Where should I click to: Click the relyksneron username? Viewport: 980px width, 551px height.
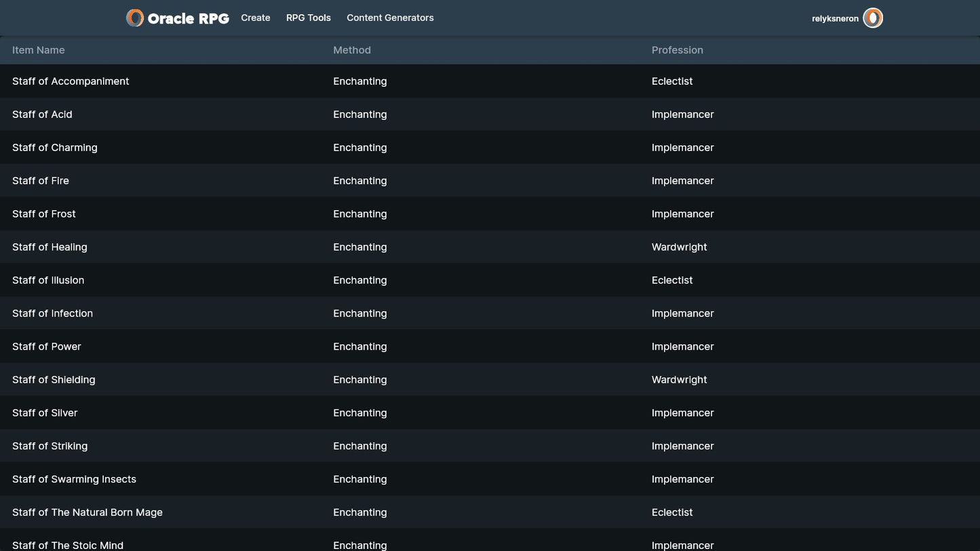click(x=835, y=19)
